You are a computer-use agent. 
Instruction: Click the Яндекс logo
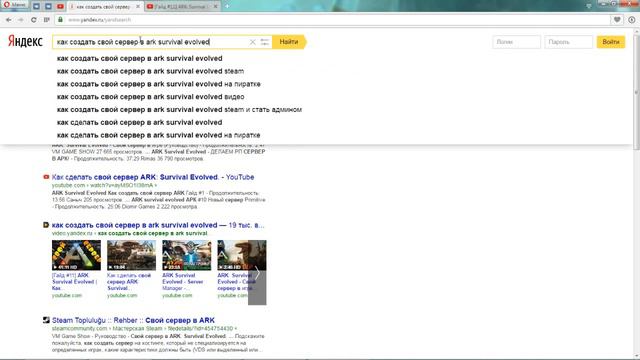(x=25, y=41)
